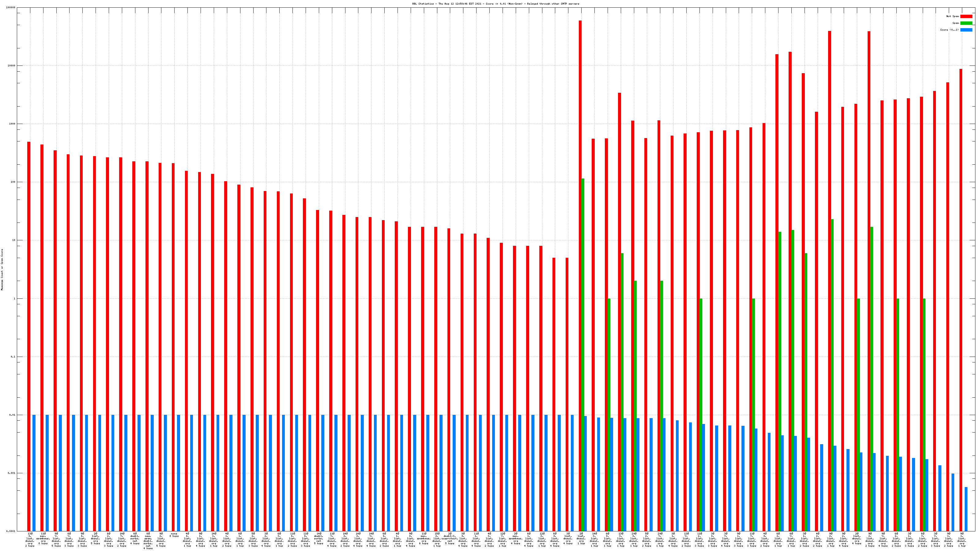
Task: Click the 'Score (0..1)' legend text
Action: (949, 30)
